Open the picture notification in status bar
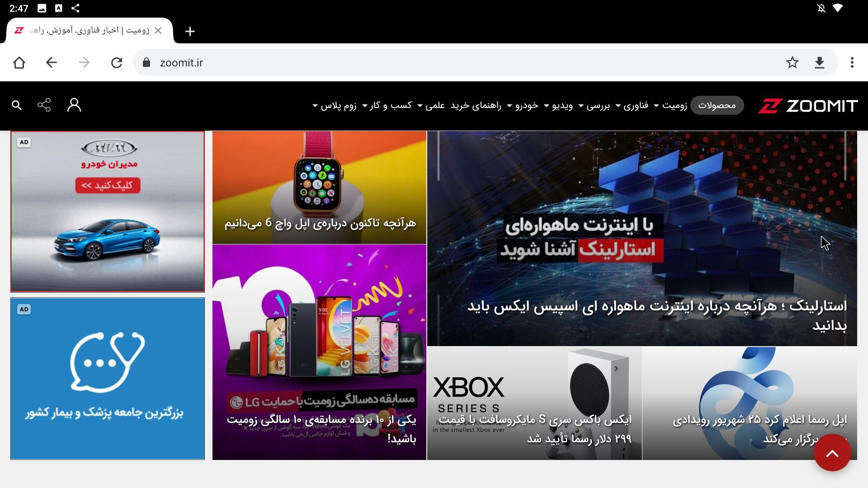 click(x=42, y=8)
